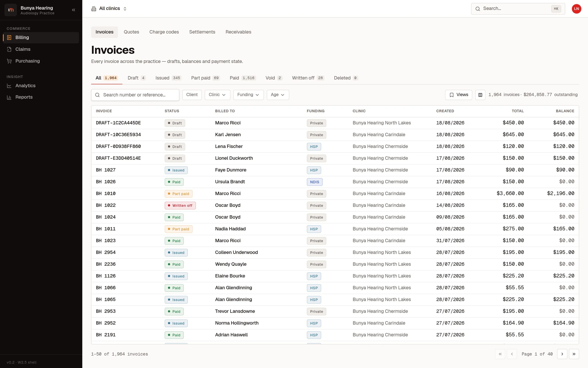588x368 pixels.
Task: Click Norma Hollingworth in the Billed To column
Action: (237, 323)
